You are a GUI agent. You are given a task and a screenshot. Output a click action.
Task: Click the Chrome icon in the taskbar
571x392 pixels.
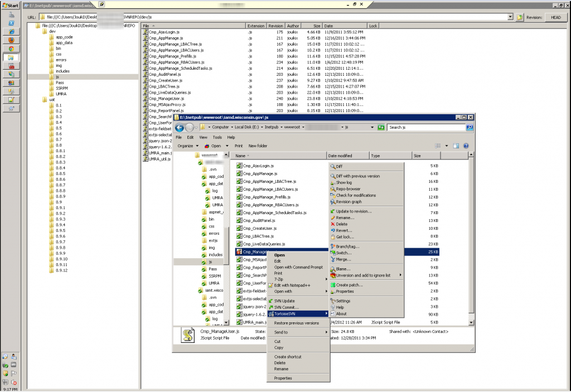[11, 49]
